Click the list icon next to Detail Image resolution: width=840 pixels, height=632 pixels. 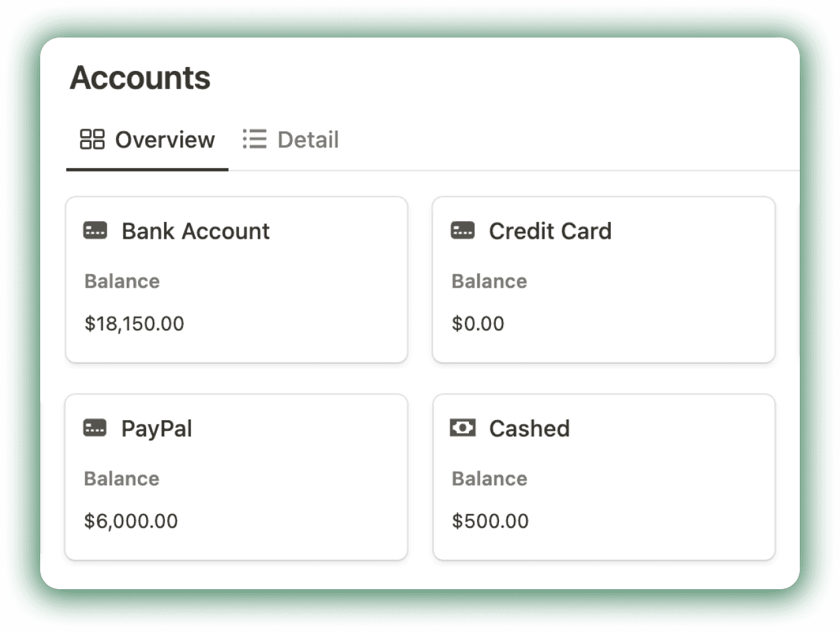coord(255,139)
